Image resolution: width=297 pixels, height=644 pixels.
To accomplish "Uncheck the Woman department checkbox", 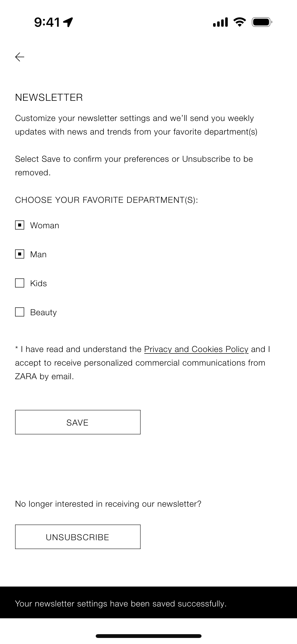I will [x=20, y=225].
